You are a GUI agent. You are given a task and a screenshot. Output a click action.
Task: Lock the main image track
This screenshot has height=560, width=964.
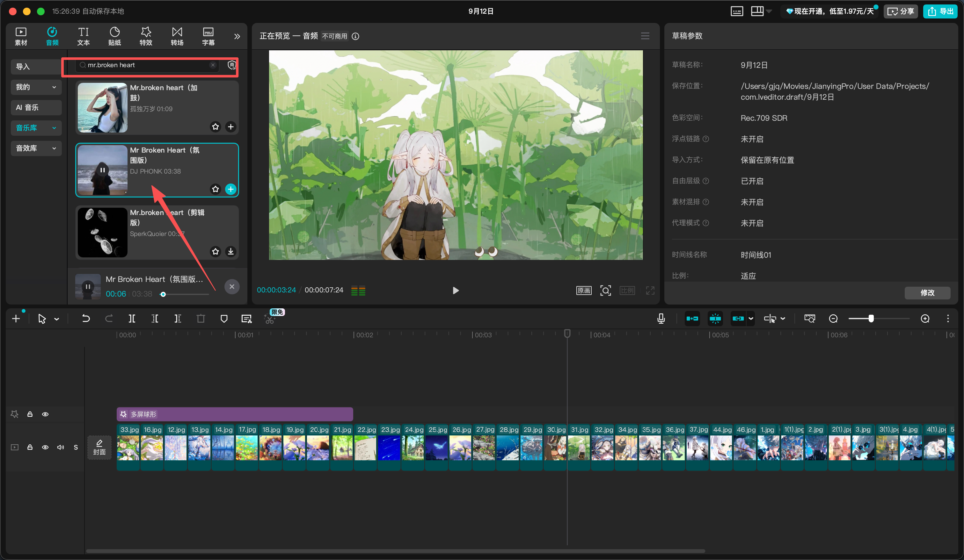point(30,447)
